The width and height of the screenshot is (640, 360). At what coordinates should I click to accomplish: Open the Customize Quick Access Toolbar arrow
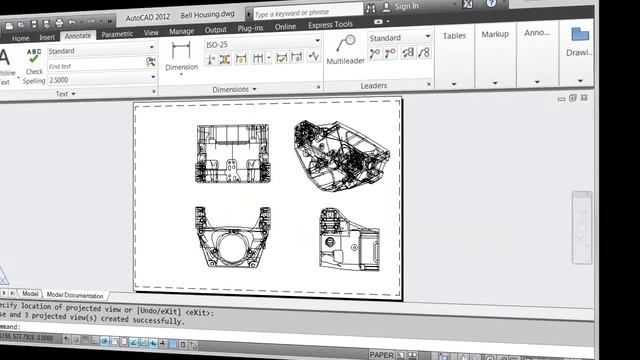[x=110, y=21]
